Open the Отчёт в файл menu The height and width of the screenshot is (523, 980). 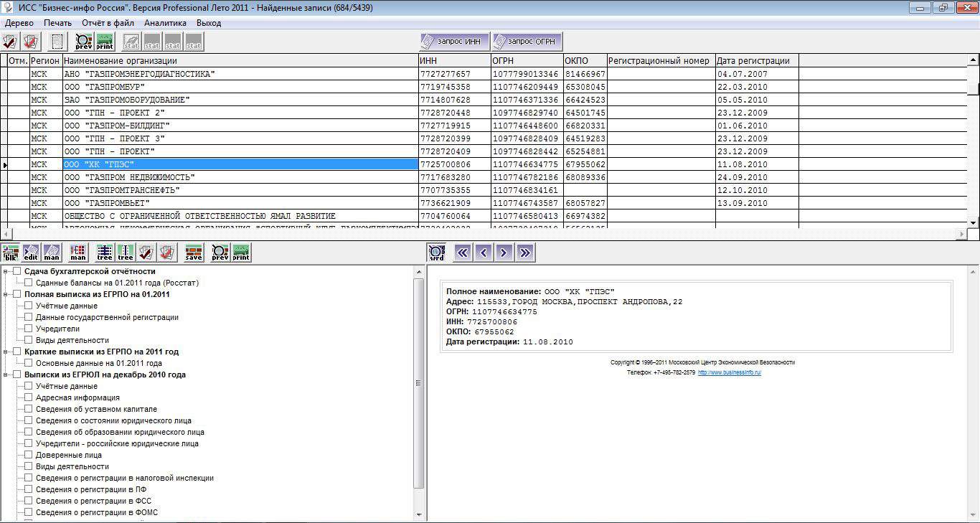pos(108,23)
